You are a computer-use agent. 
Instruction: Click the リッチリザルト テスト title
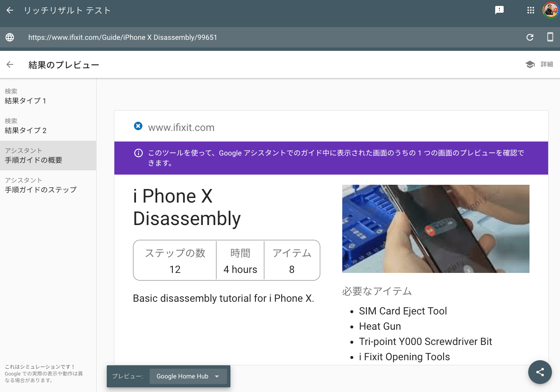[67, 11]
